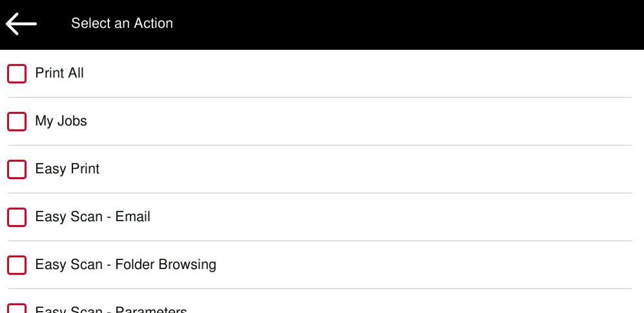Check the Easy Print box
Screen dimensions: 644x313
coord(17,169)
